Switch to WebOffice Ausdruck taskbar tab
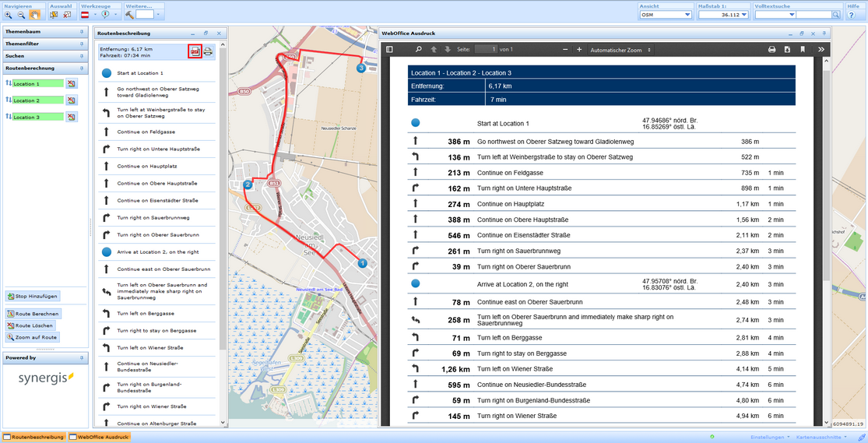 (99, 437)
